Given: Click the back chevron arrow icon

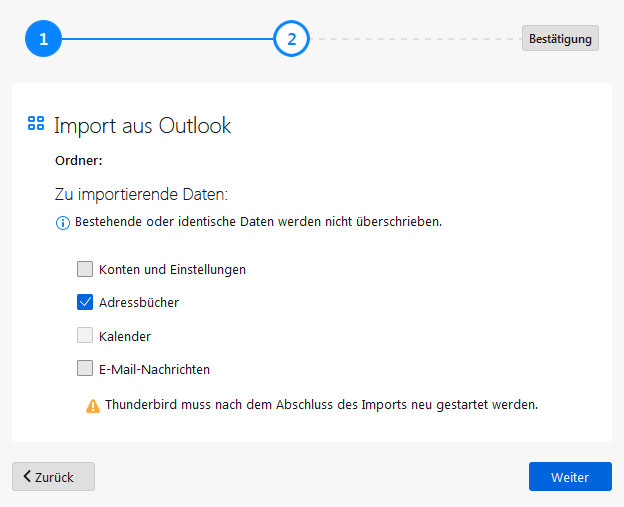Looking at the screenshot, I should click(27, 476).
